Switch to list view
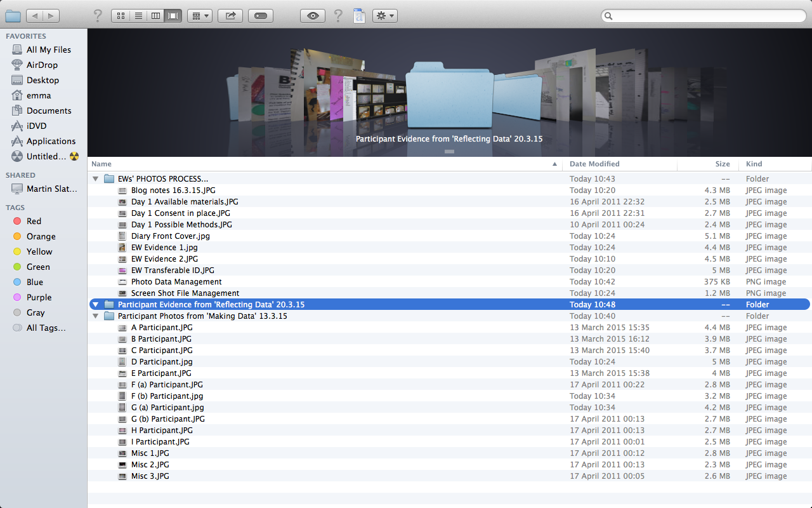The height and width of the screenshot is (508, 812). click(138, 16)
